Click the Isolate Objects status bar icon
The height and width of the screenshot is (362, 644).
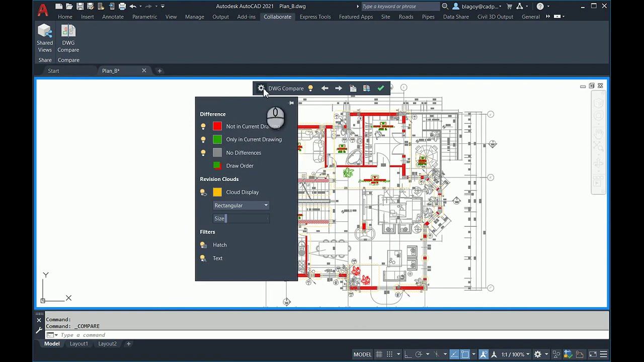click(555, 354)
